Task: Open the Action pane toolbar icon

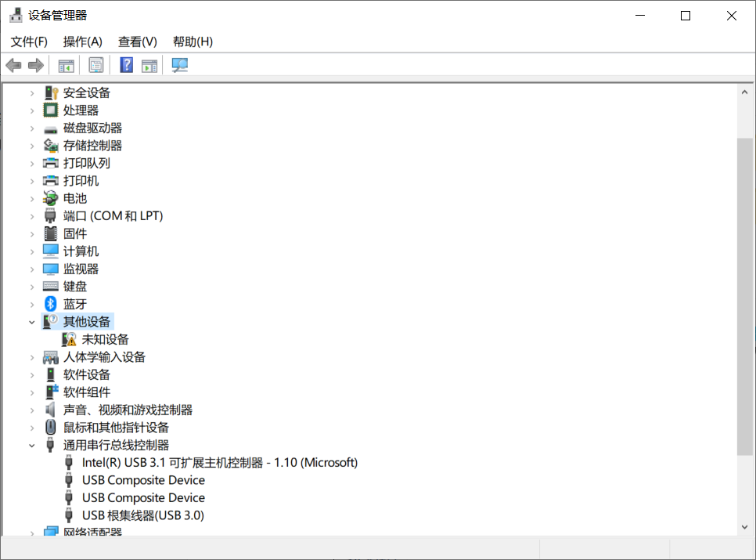Action: click(148, 65)
